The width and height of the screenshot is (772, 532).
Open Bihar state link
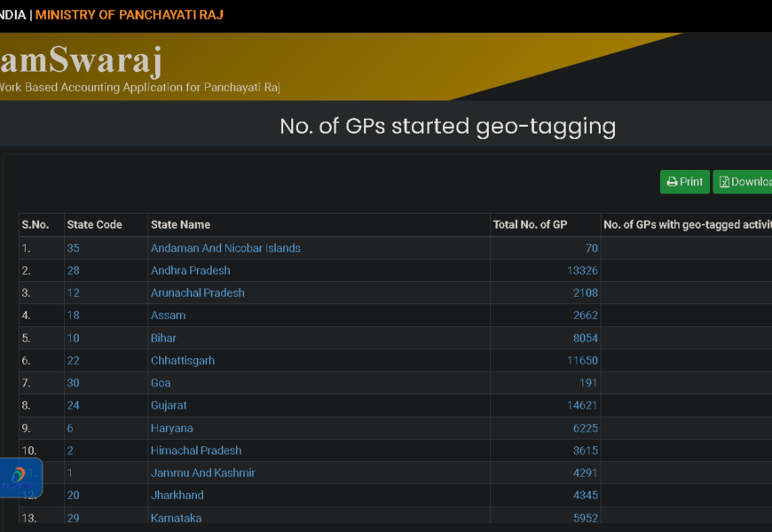tap(163, 338)
